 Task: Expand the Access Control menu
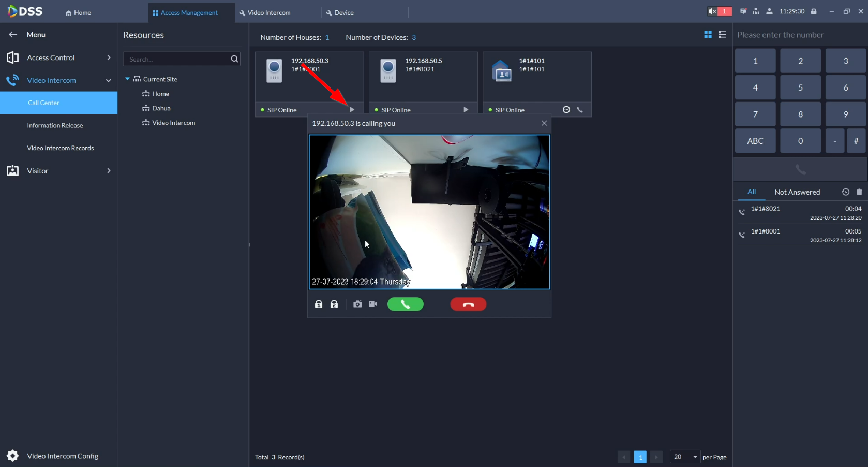(x=58, y=57)
